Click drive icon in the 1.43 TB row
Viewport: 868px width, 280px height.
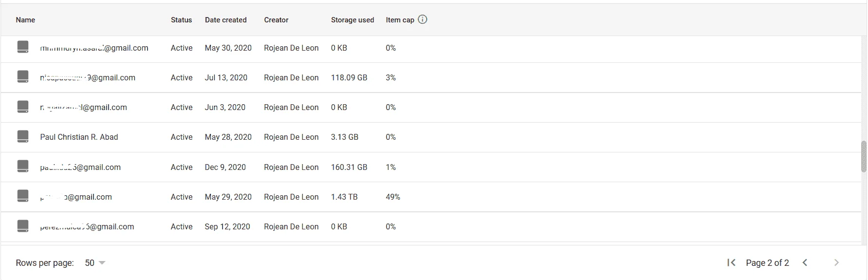point(23,196)
